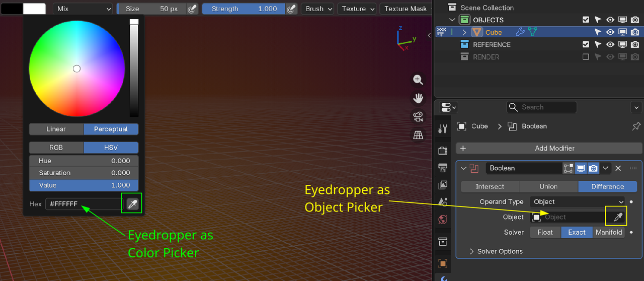Uncheck the OBJECTS collection checkbox
Image resolution: width=644 pixels, height=281 pixels.
[x=586, y=20]
